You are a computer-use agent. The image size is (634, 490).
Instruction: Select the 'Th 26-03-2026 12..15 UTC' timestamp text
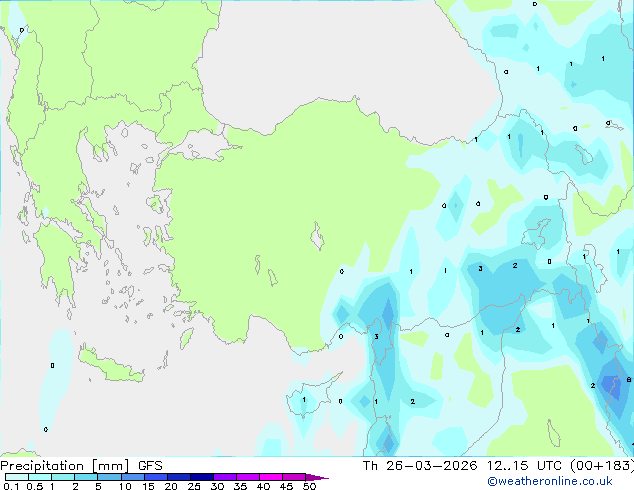click(462, 465)
